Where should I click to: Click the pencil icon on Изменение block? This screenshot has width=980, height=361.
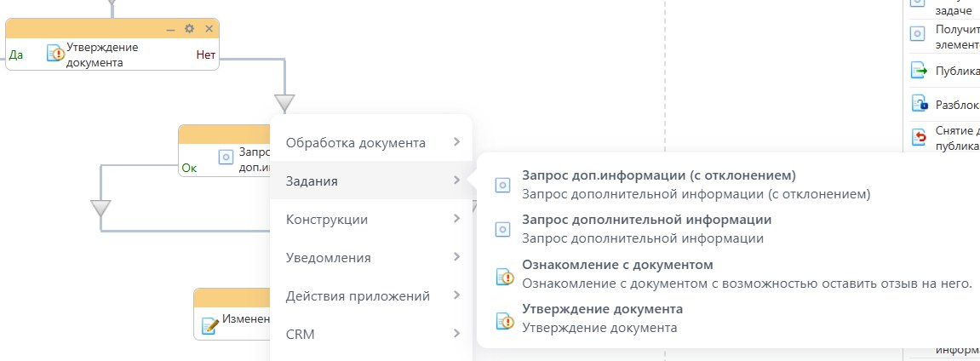(209, 325)
